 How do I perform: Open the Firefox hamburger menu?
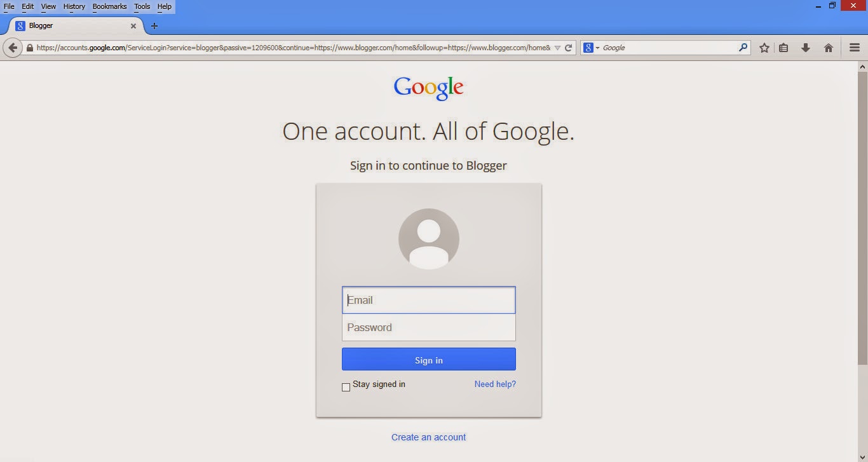click(x=855, y=48)
